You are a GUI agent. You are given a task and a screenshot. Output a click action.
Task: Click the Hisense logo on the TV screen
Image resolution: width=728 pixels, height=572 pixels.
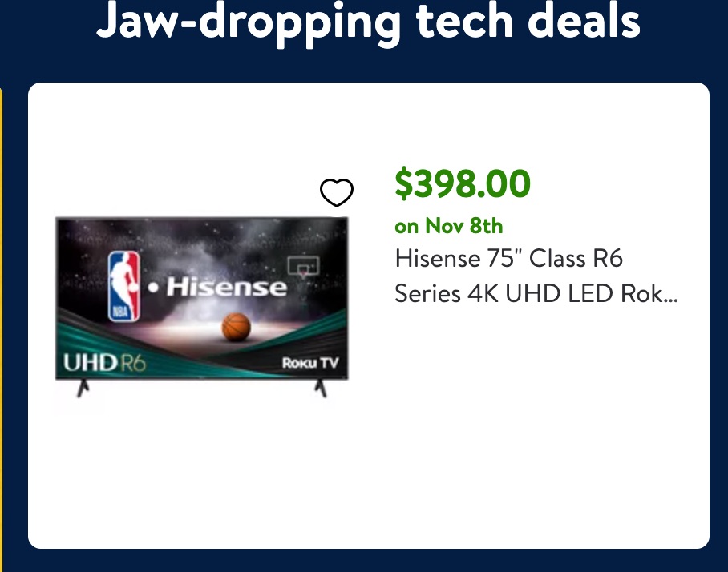pos(217,287)
